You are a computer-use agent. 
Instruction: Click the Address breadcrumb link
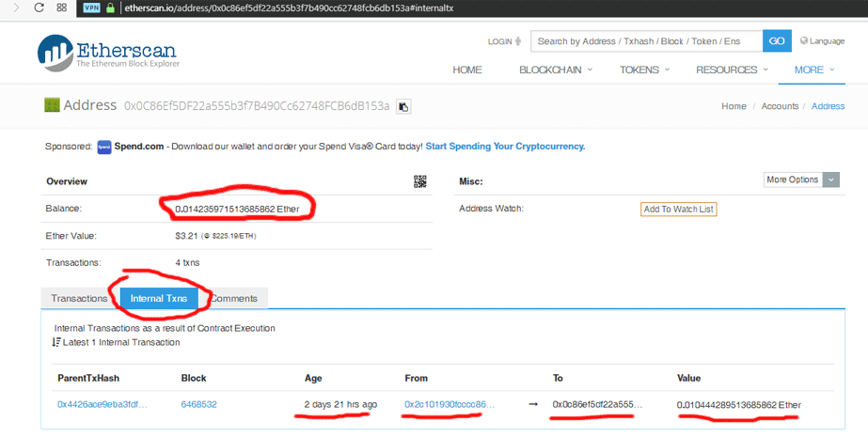coord(829,106)
